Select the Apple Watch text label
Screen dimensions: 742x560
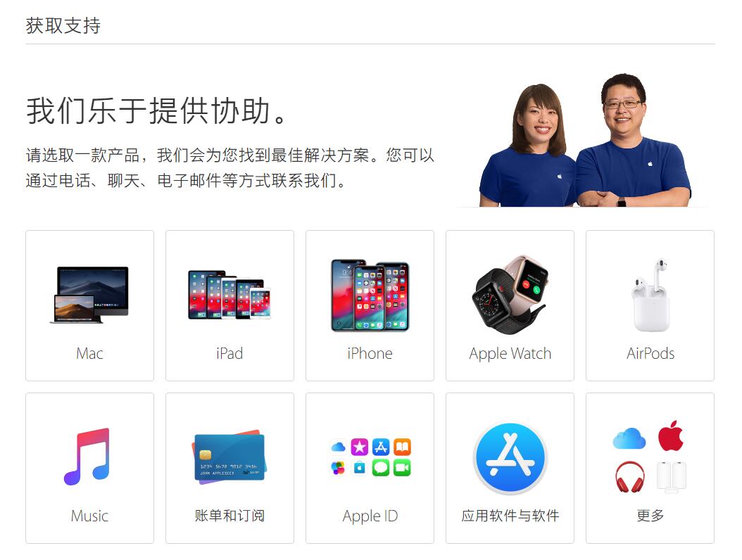(510, 354)
